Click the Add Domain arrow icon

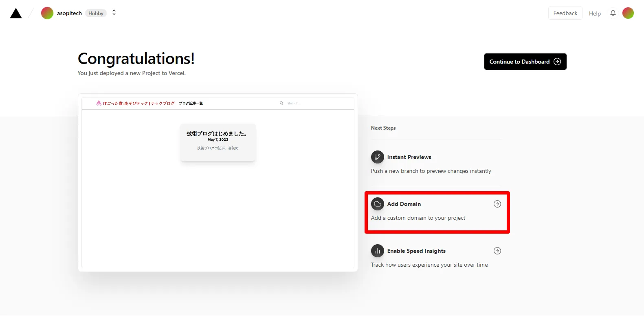tap(497, 204)
